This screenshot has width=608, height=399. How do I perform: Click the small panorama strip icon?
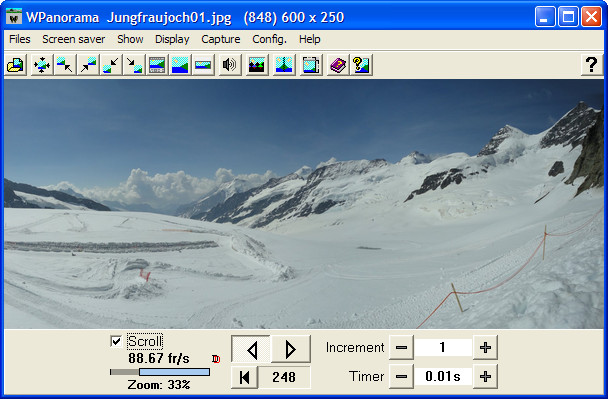[x=203, y=65]
